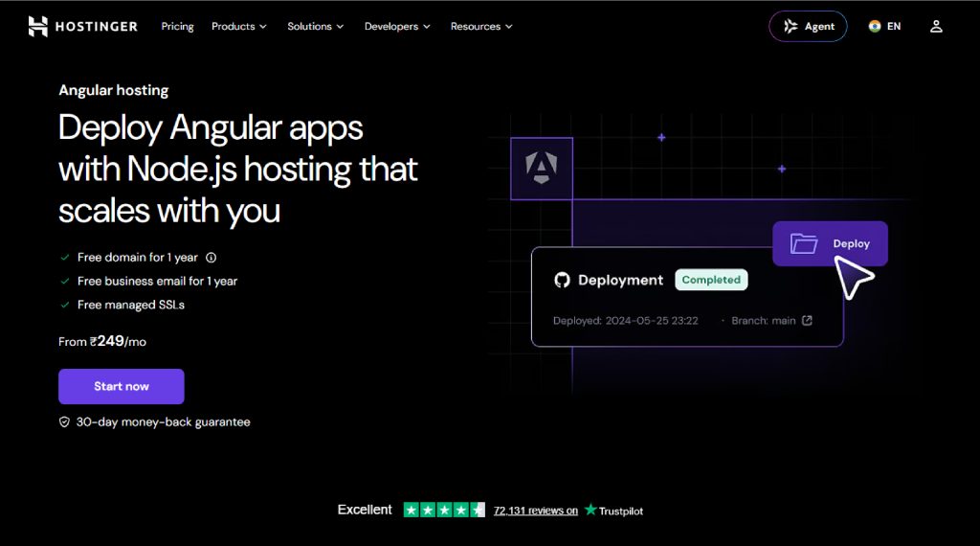This screenshot has height=546, width=980.
Task: Click the From ₹249/mo price text
Action: coord(102,341)
